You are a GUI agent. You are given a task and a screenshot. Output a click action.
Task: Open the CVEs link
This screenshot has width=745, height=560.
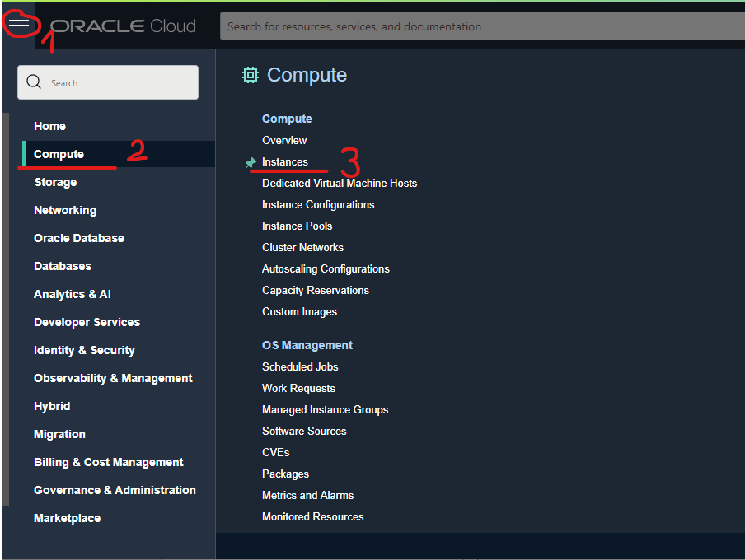coord(276,452)
